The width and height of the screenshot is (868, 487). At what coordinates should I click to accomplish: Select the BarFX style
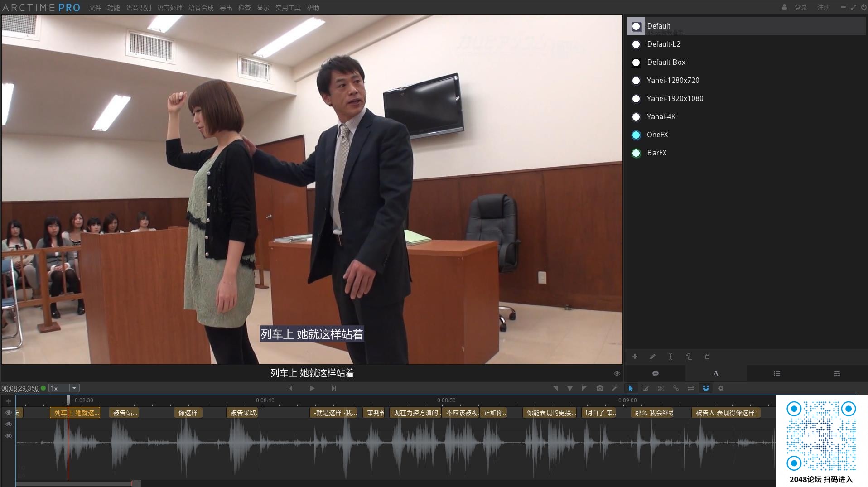(746, 153)
